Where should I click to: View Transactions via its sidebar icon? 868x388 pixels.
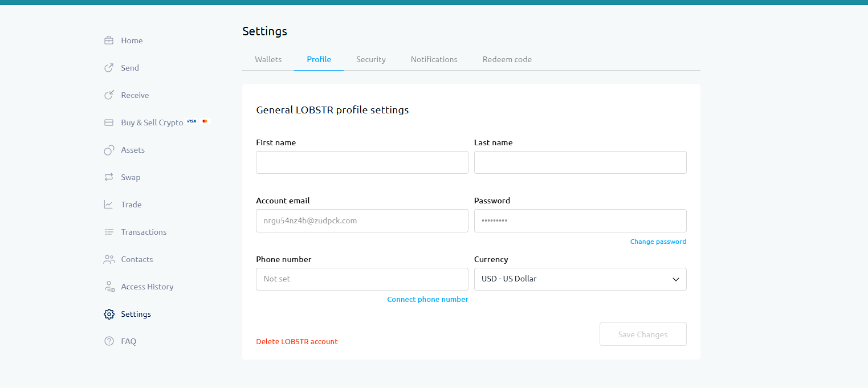109,231
